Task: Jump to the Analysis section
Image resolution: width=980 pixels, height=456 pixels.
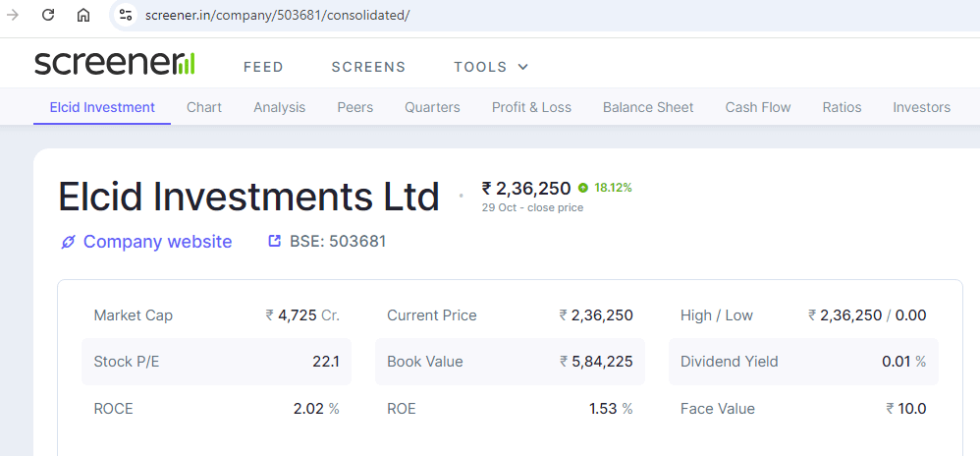Action: tap(279, 107)
